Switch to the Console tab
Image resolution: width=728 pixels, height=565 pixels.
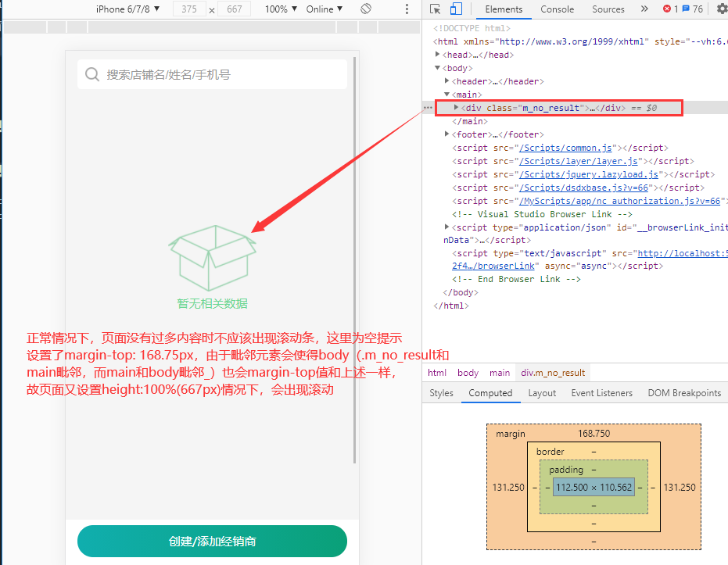pos(557,9)
